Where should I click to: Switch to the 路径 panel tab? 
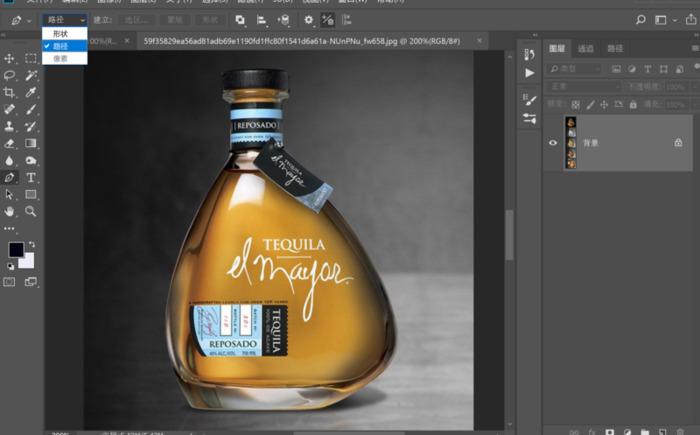615,48
